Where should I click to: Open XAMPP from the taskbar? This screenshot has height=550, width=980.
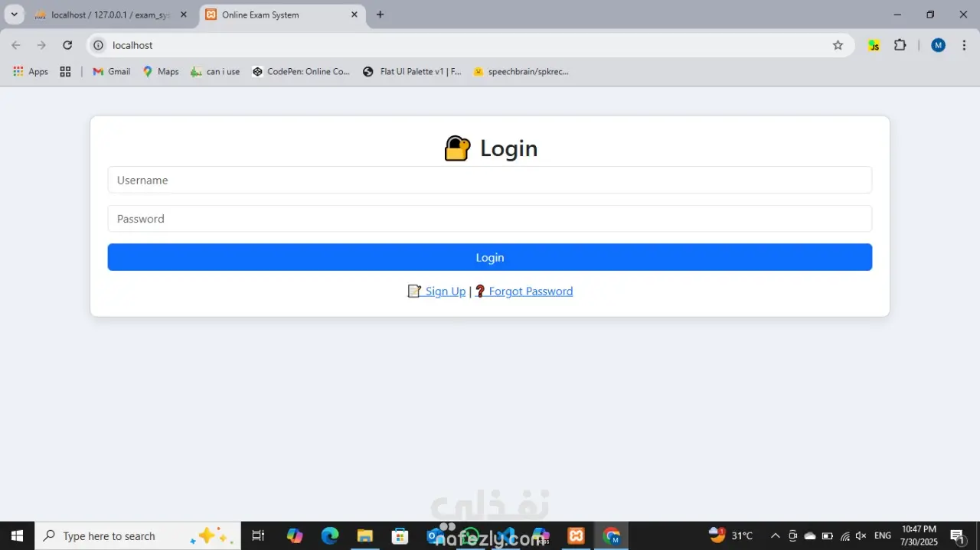coord(577,535)
